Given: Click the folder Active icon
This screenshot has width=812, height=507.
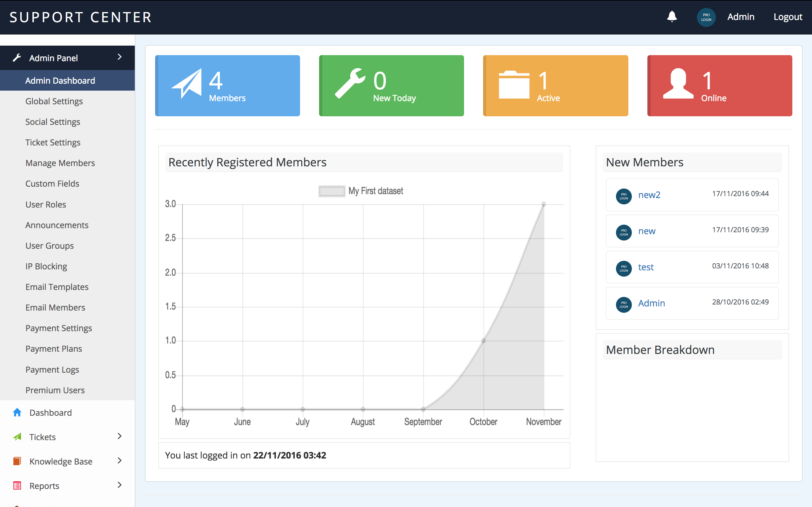Looking at the screenshot, I should (x=514, y=85).
